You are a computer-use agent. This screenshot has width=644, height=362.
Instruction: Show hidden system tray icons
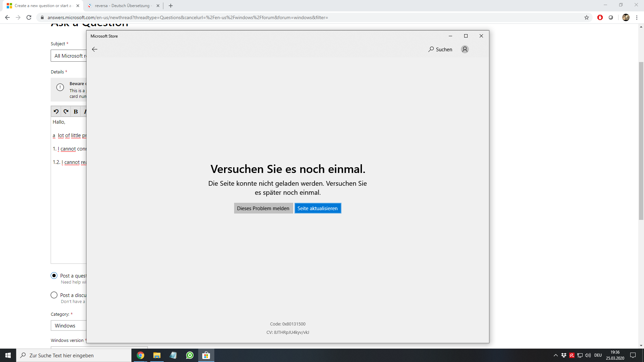point(556,355)
